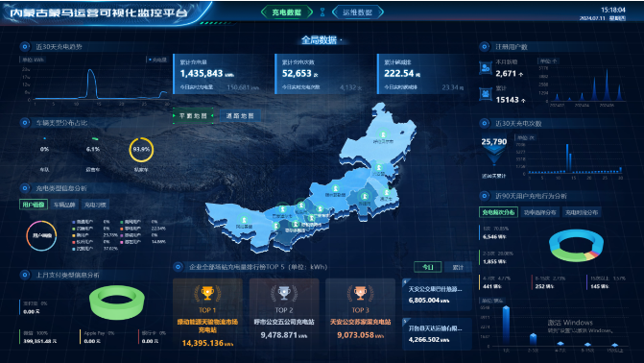
Task: Click the 近30天充电趋势 section header icon
Action: (25, 46)
